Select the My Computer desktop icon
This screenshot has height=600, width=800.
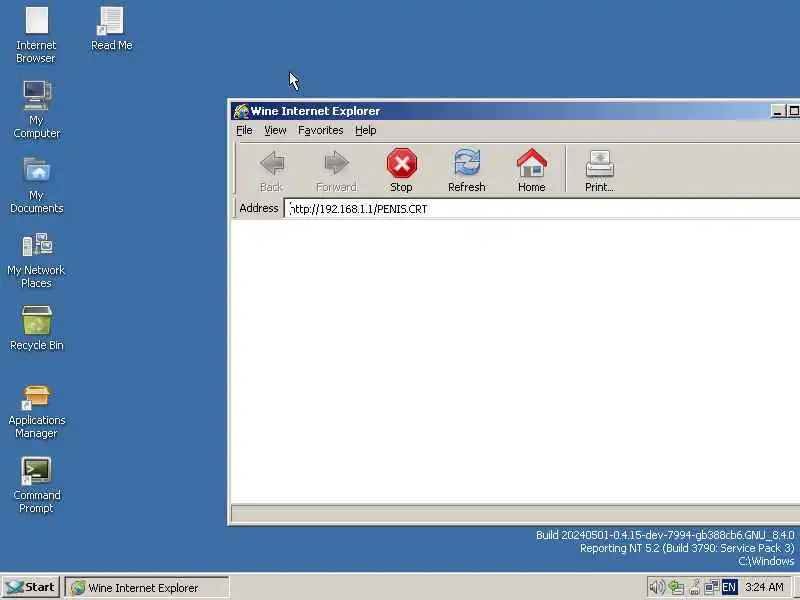[x=36, y=110]
